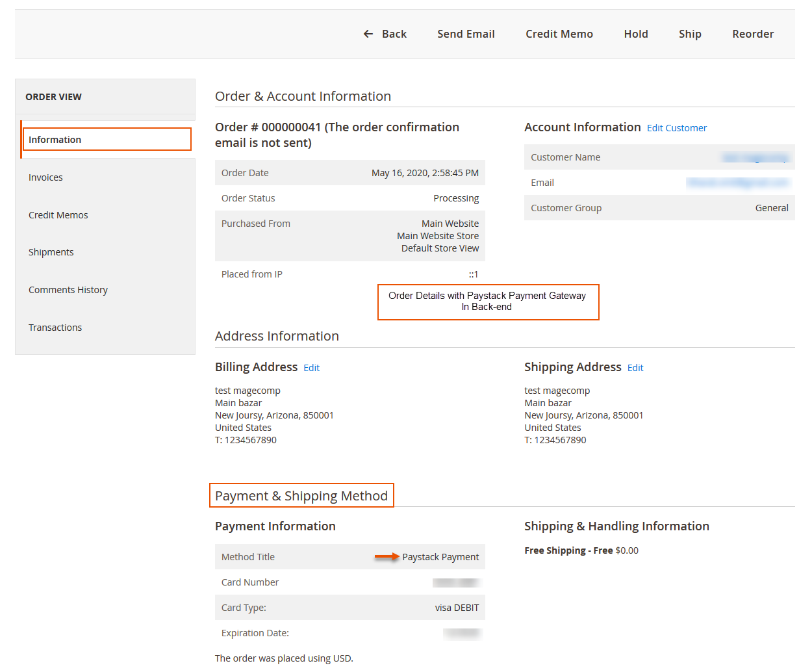Viewport: 812px width, 672px height.
Task: Click the customer Email link
Action: [738, 183]
